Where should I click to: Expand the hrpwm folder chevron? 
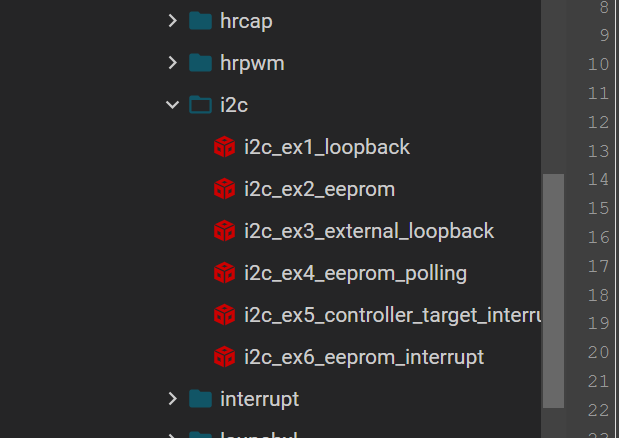point(173,63)
